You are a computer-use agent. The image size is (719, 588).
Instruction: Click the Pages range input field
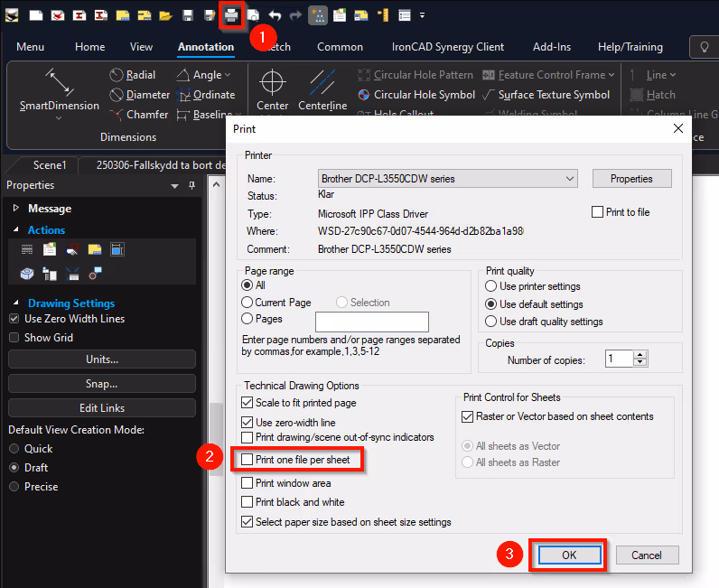pos(372,322)
